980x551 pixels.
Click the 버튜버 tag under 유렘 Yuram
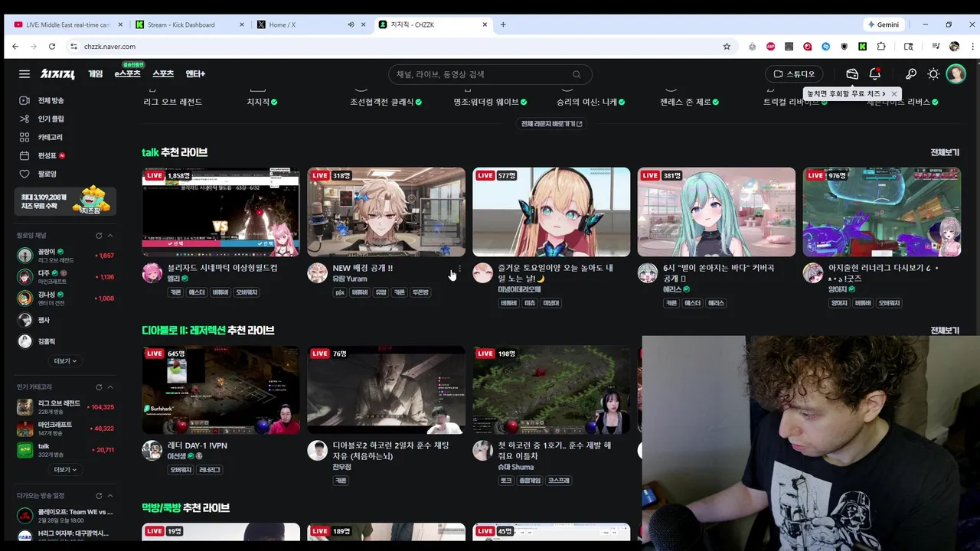(360, 292)
